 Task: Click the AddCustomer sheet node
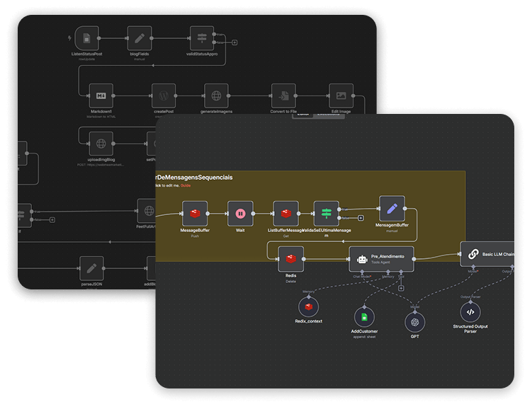click(364, 317)
